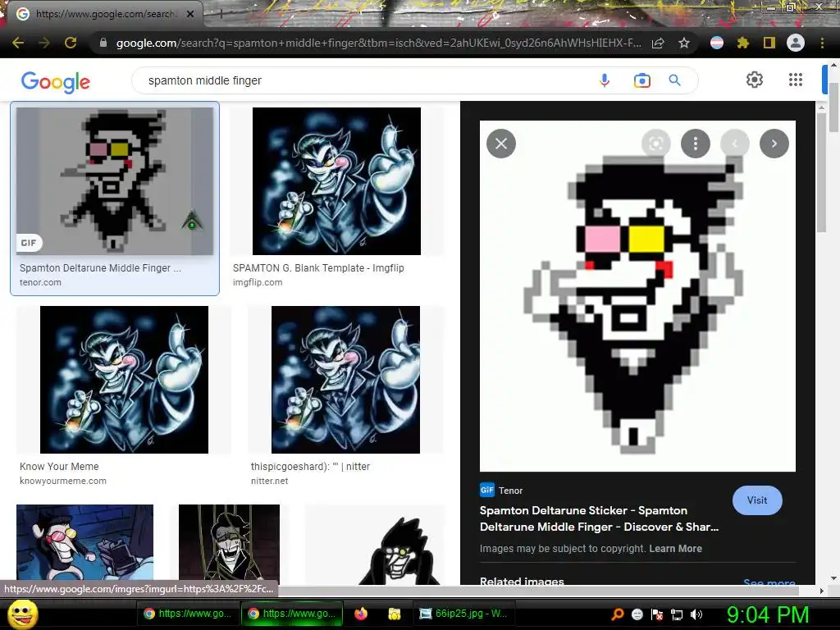Search by image with camera icon
Image resolution: width=840 pixels, height=630 pixels.
click(641, 80)
